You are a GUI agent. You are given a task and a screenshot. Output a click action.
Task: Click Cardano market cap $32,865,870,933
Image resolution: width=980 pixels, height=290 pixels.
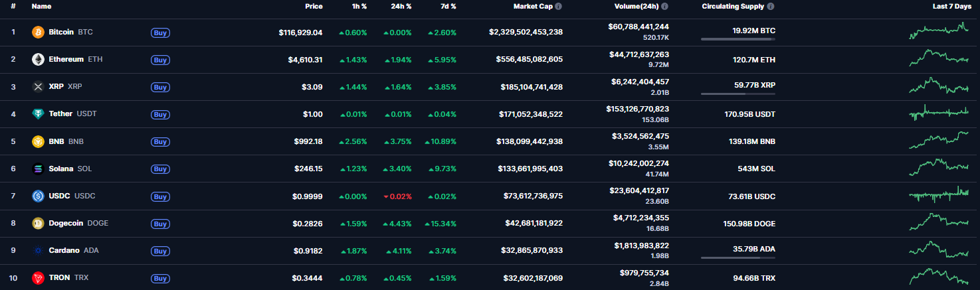532,251
